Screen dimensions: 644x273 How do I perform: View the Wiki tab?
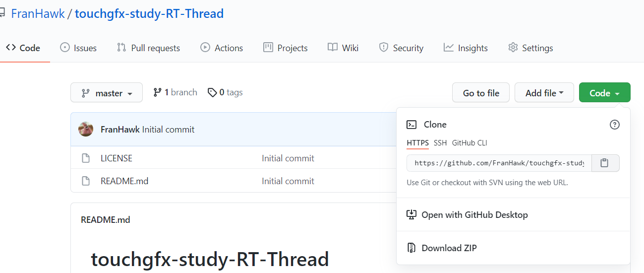(x=343, y=48)
